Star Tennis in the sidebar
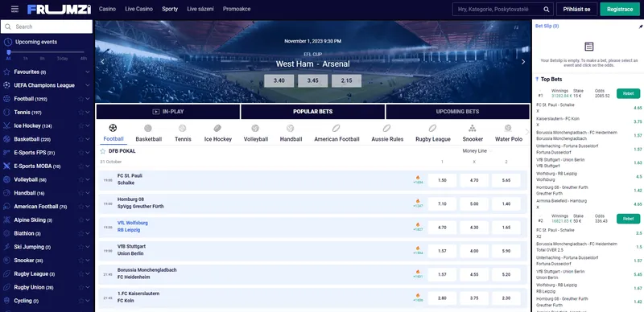The height and width of the screenshot is (312, 644). click(81, 112)
